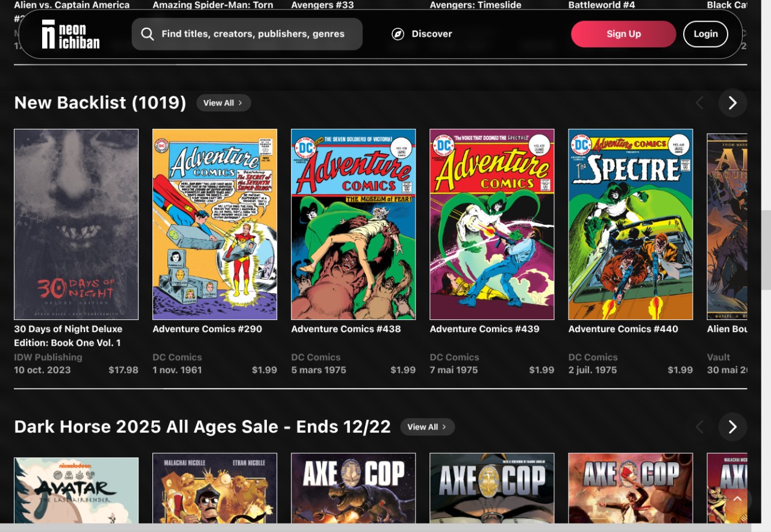Focus the Find titles search field
Viewport: 771px width, 532px height.
[x=253, y=34]
